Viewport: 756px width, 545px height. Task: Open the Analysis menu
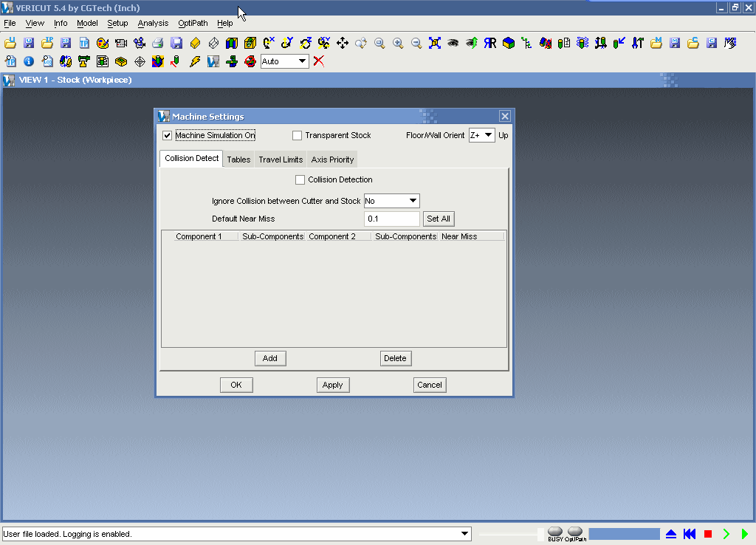(x=153, y=23)
